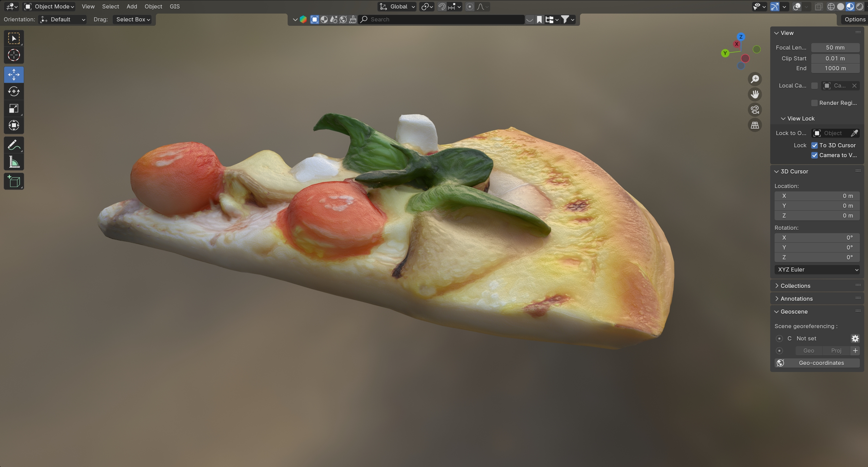This screenshot has height=467, width=868.
Task: Disable Camera to View checkbox
Action: tap(814, 155)
